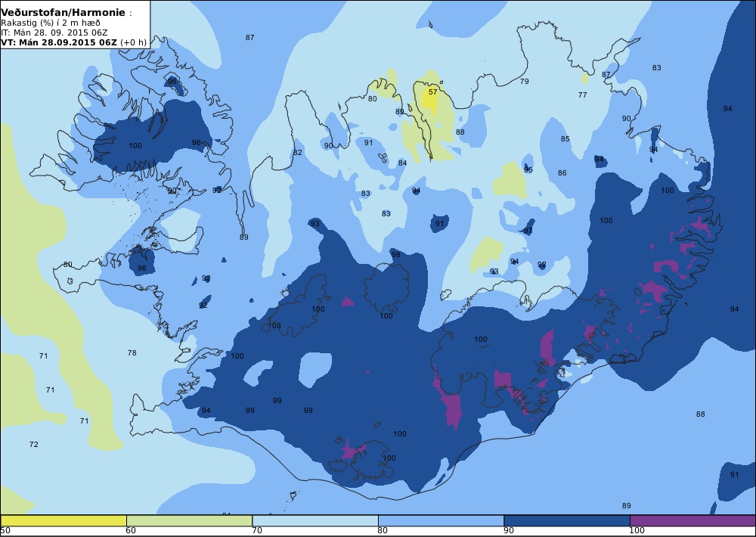Click the humidity value 98 on the map

pos(396,255)
